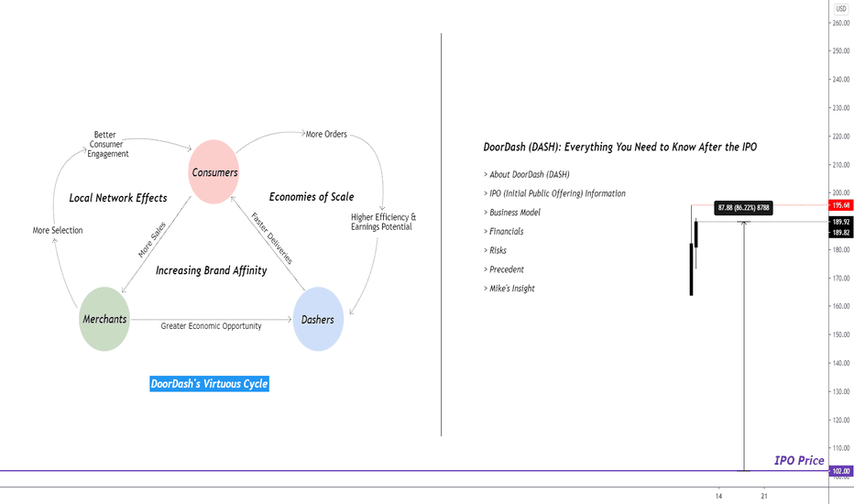Click the red 195.68 price label
Viewport: 854px width, 504px height.
point(841,205)
